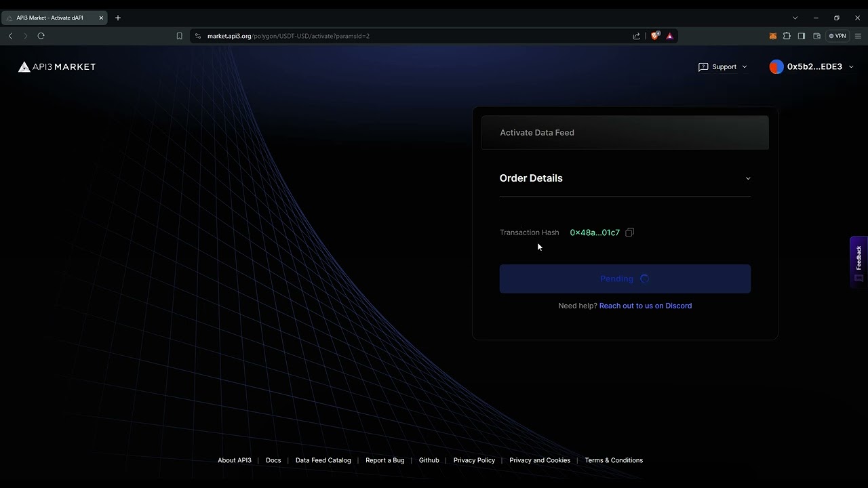Open a new browser tab
This screenshot has height=488, width=868.
click(x=118, y=18)
